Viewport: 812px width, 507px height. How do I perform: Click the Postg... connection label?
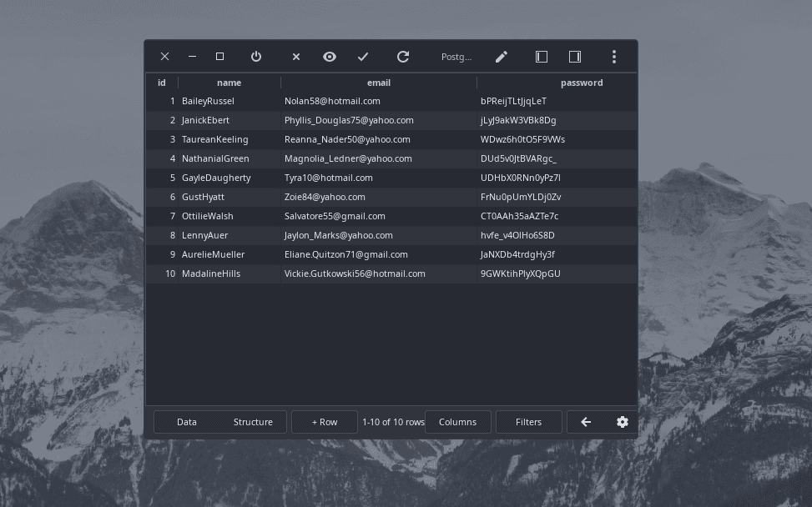coord(456,57)
